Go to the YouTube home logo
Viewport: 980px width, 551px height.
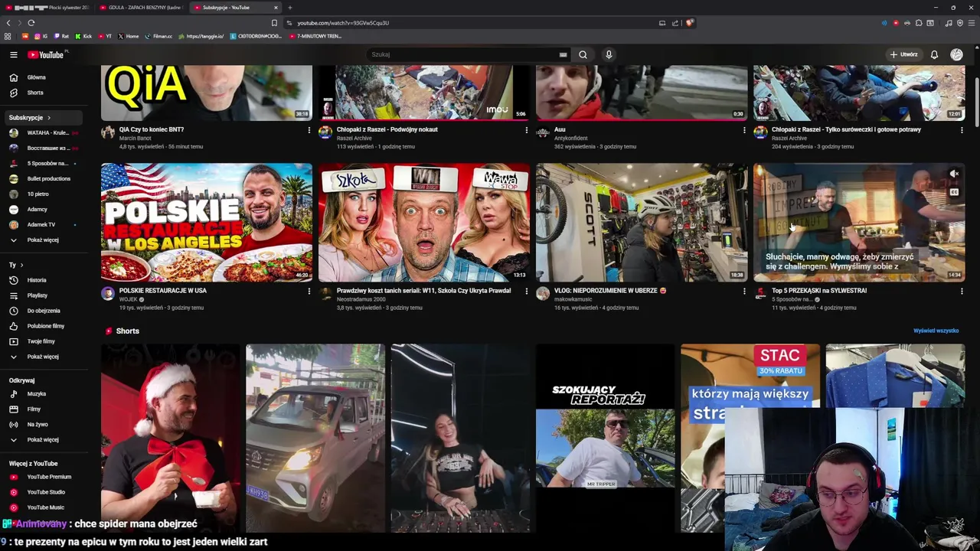coord(47,54)
